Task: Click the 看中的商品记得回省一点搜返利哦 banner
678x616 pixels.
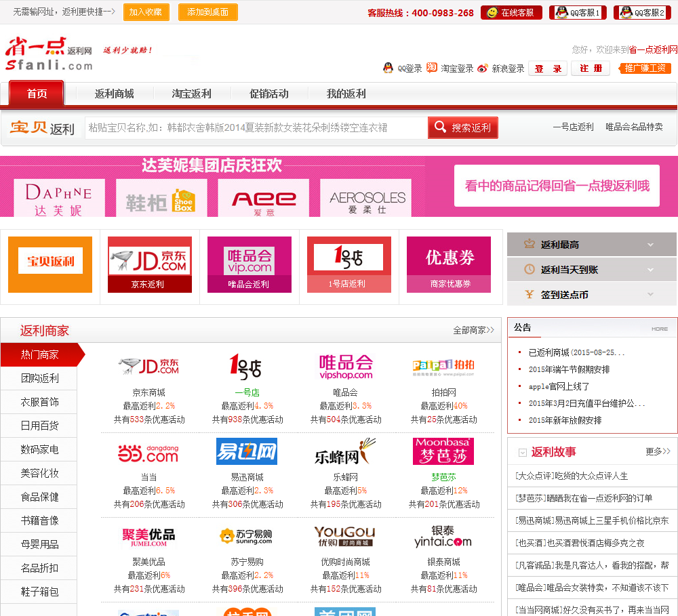Action: (557, 186)
